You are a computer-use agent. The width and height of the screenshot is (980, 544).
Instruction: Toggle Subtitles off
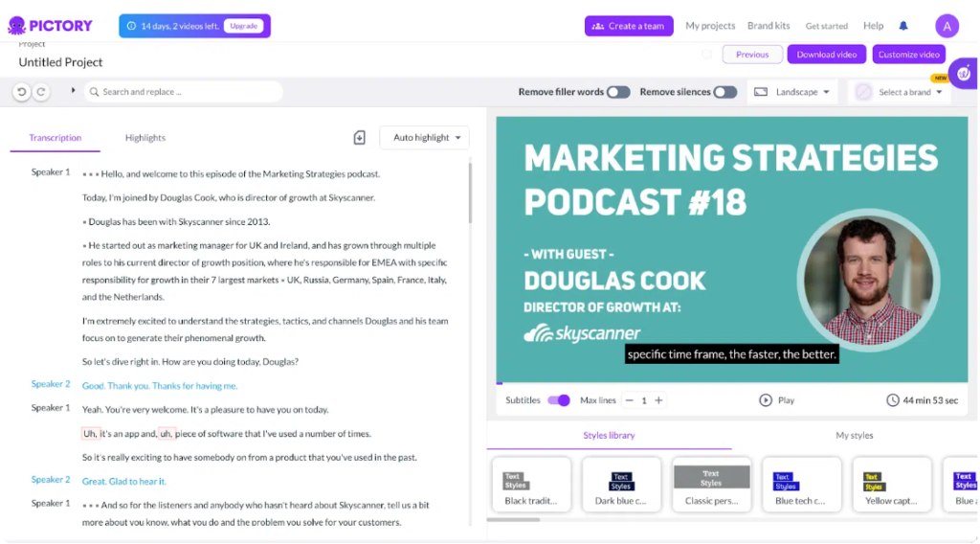[559, 400]
